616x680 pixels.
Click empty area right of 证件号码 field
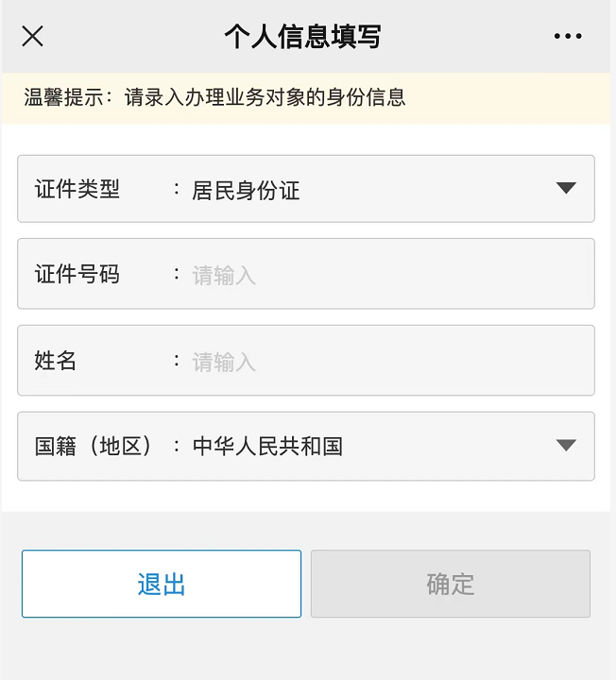[453, 275]
